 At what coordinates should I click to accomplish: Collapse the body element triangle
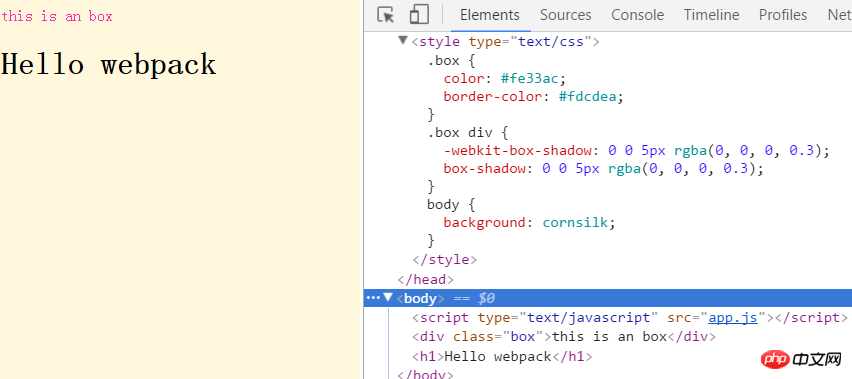387,298
